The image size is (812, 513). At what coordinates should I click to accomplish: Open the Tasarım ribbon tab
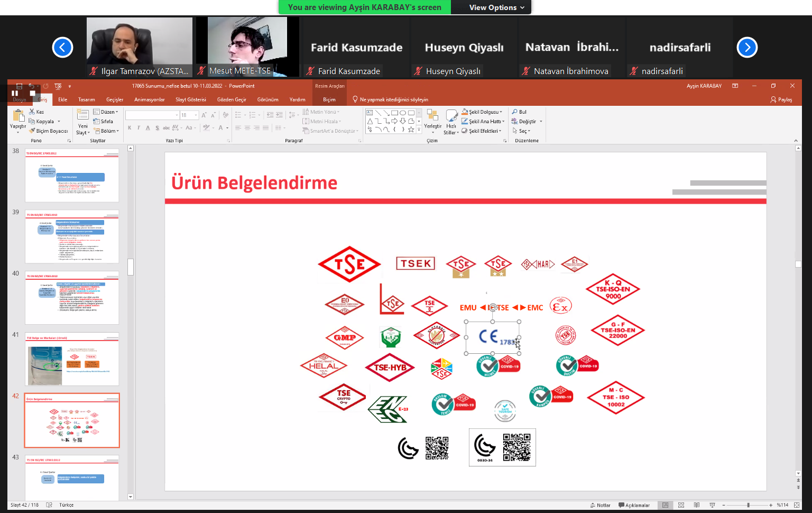click(x=87, y=99)
